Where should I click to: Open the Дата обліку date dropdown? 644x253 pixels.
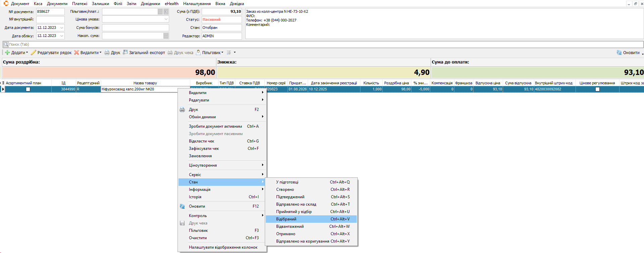click(62, 36)
